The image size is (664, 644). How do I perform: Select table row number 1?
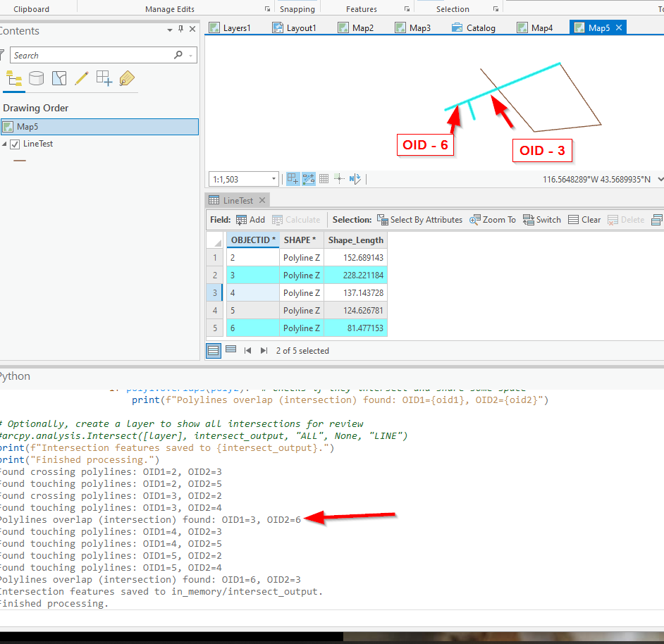tap(215, 258)
